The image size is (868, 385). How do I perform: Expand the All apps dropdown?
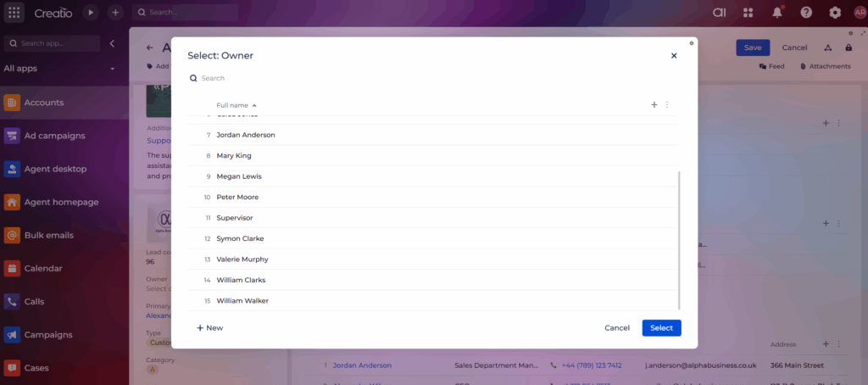coord(112,69)
